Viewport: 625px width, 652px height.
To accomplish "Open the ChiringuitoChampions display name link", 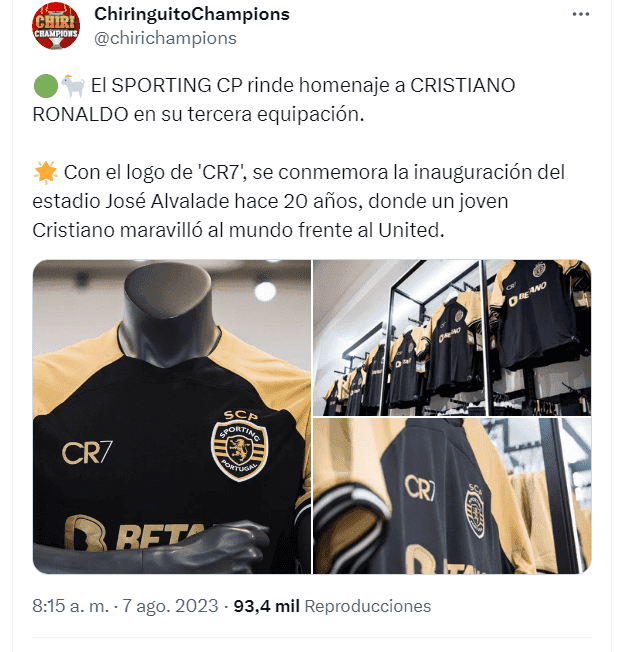I will click(x=192, y=14).
